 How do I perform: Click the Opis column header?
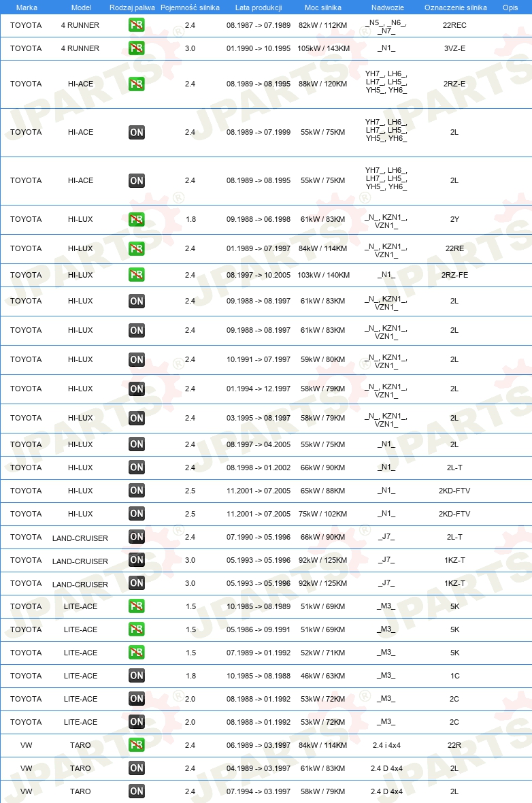point(510,7)
